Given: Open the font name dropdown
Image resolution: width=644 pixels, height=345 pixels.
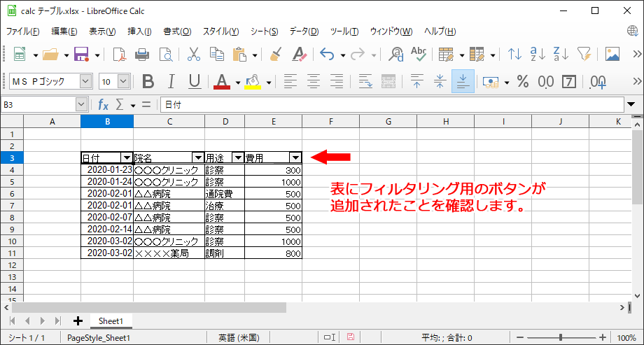Looking at the screenshot, I should [x=85, y=81].
